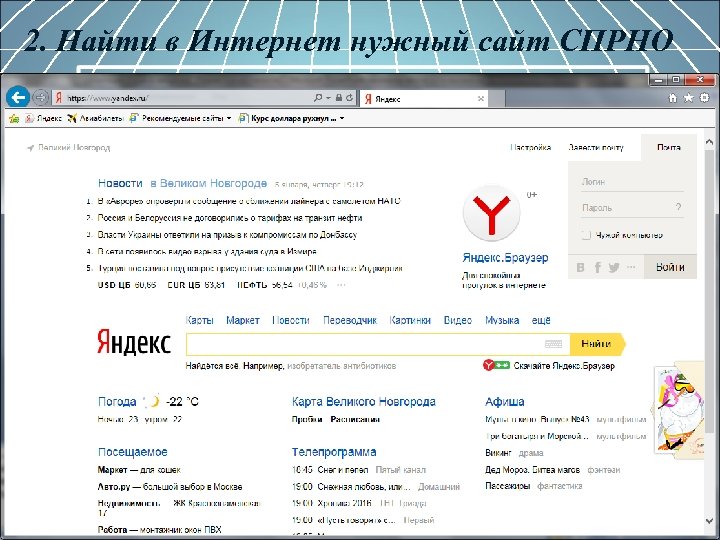720x540 pixels.
Task: Close the Яндекс browser tab
Action: 481,99
